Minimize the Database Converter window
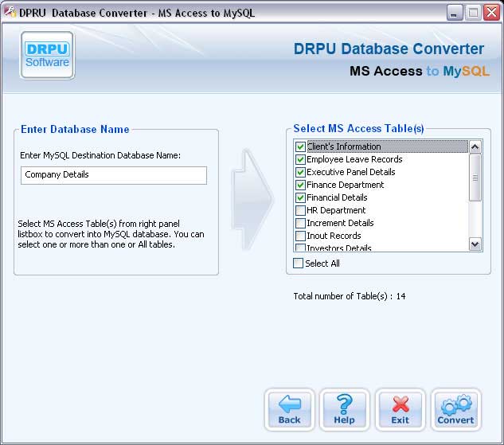This screenshot has height=445, width=504. click(x=454, y=14)
